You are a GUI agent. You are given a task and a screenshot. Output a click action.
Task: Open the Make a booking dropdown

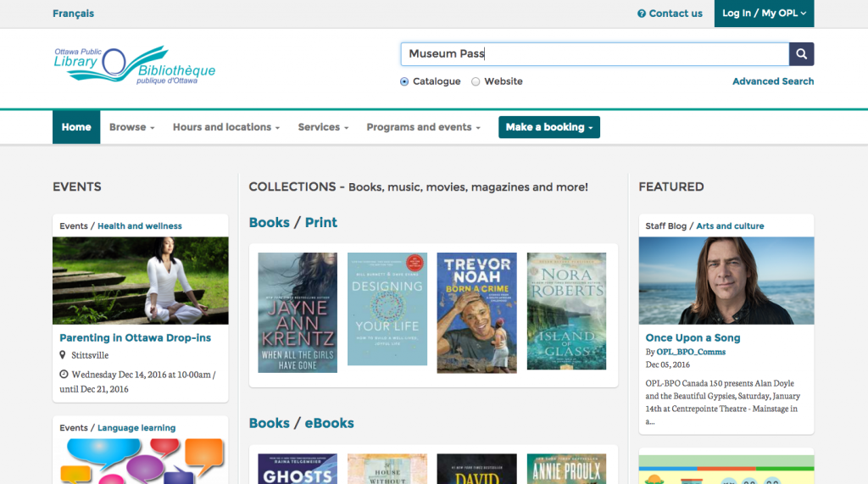(x=548, y=127)
